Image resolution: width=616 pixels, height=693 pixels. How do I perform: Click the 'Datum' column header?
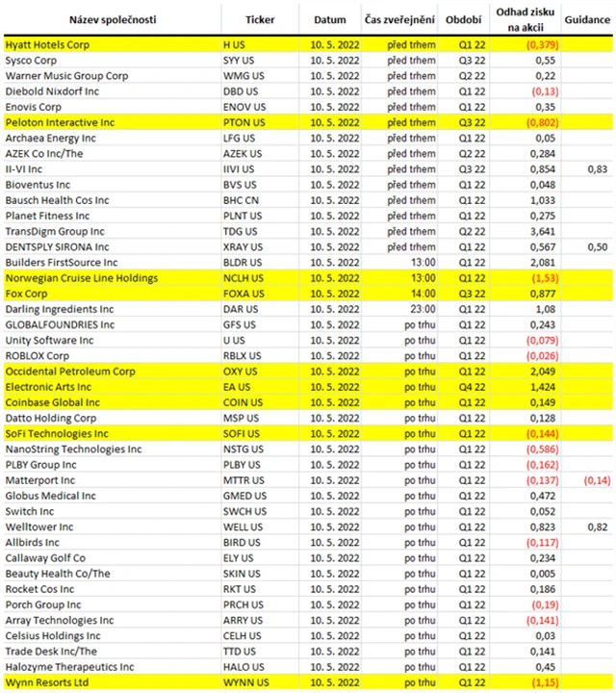click(329, 20)
